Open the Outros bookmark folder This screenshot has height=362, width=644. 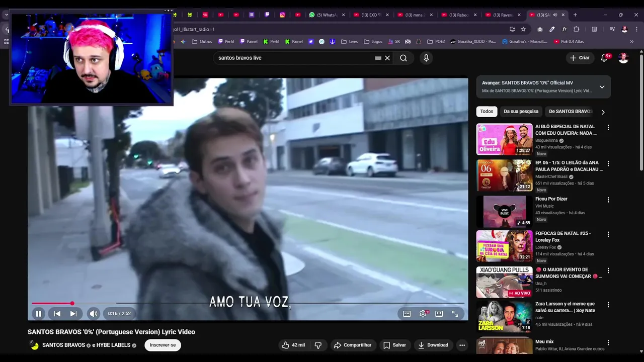pyautogui.click(x=202, y=42)
